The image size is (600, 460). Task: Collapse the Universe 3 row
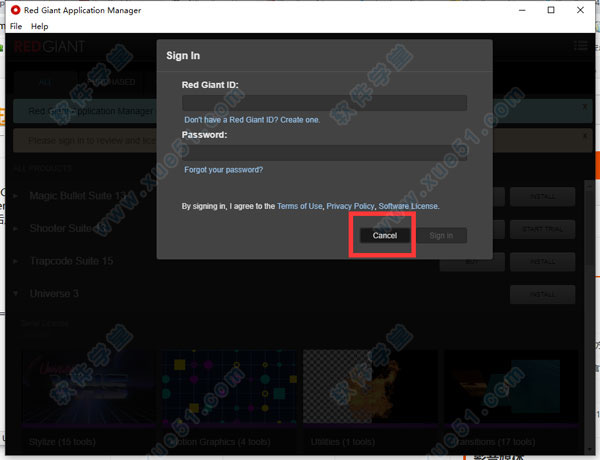(x=16, y=294)
